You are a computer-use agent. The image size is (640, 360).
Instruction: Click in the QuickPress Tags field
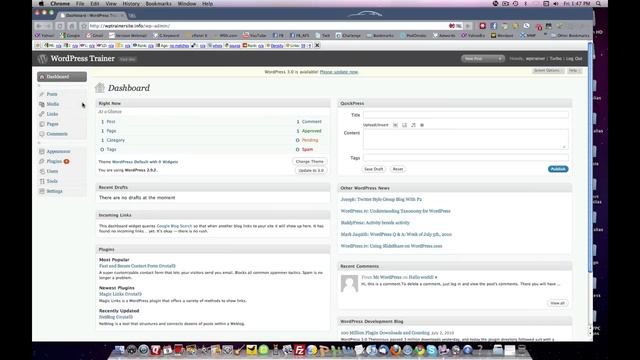click(466, 158)
